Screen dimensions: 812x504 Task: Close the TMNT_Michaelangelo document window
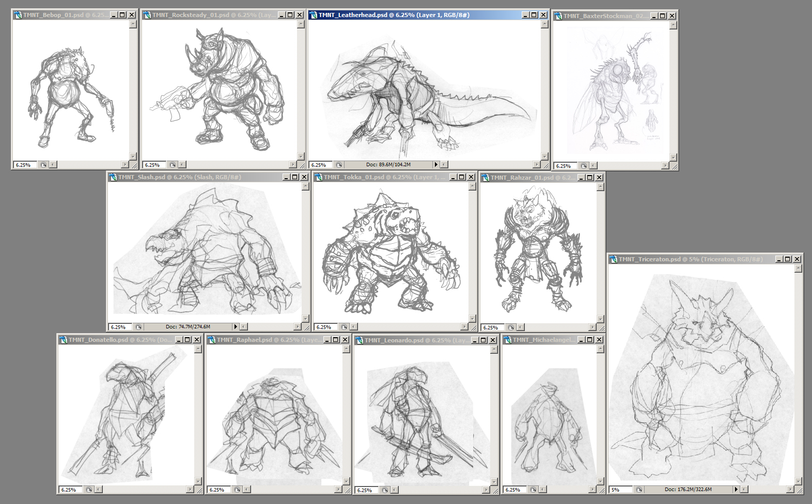599,340
